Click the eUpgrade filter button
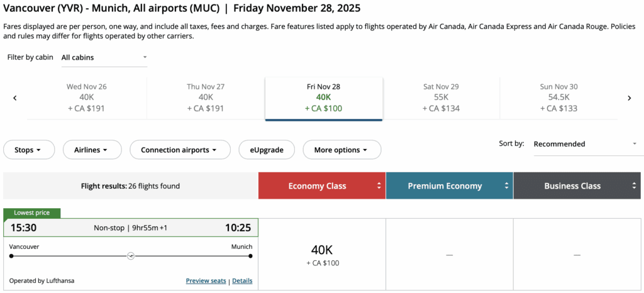Viewport: 644px width, 293px height. coord(266,150)
